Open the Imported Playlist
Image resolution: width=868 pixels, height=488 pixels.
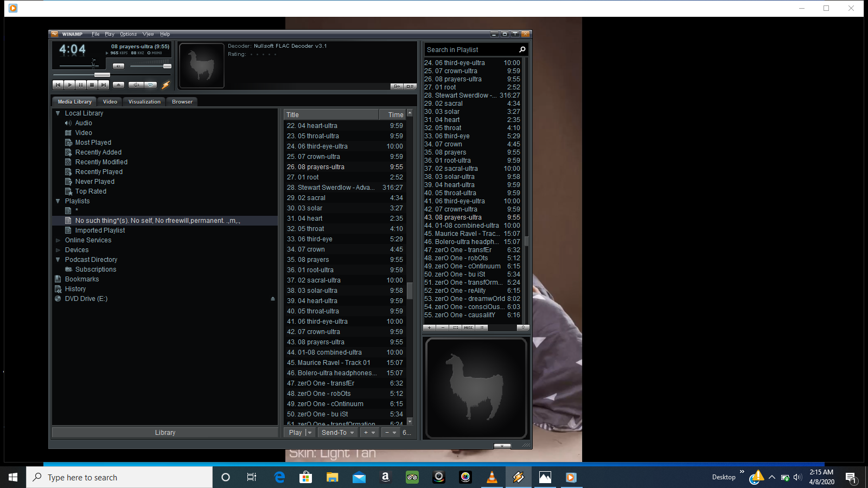point(100,230)
